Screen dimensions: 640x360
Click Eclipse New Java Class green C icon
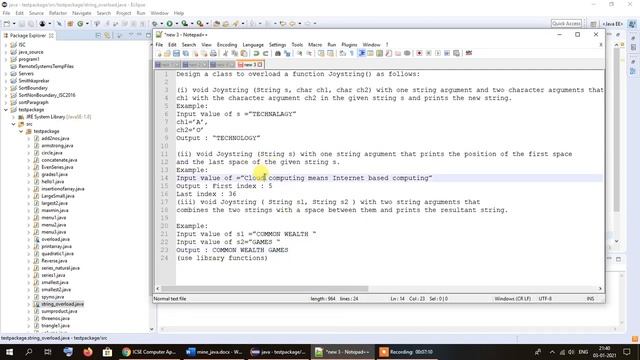pos(80,24)
